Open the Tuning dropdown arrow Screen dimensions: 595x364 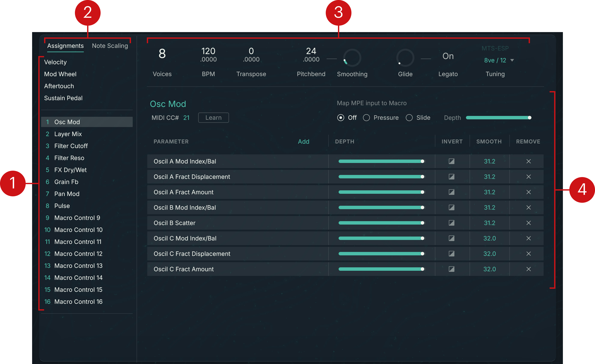pos(512,60)
